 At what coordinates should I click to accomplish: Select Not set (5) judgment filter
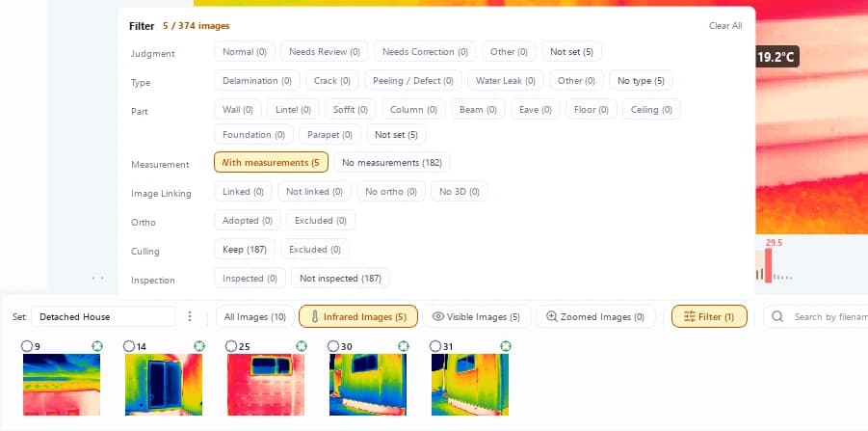[x=572, y=51]
